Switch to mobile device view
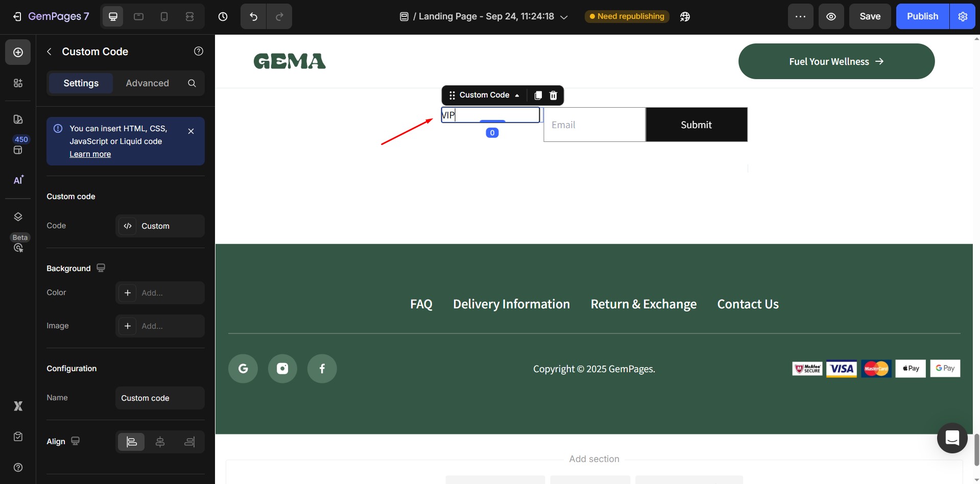 click(x=164, y=16)
